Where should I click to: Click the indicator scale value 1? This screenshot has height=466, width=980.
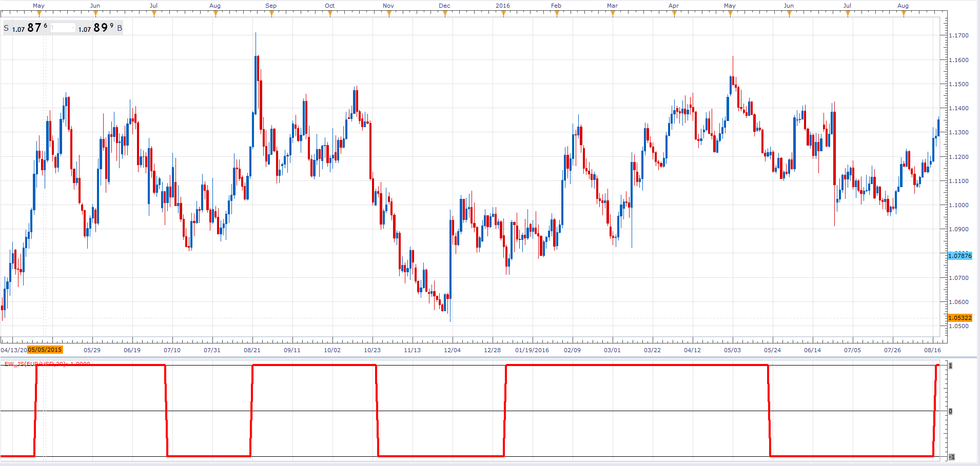[x=951, y=366]
